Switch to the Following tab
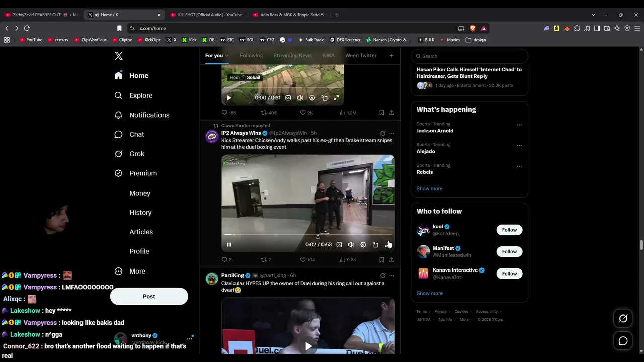Screen dimensions: 644x362 tap(251, 56)
